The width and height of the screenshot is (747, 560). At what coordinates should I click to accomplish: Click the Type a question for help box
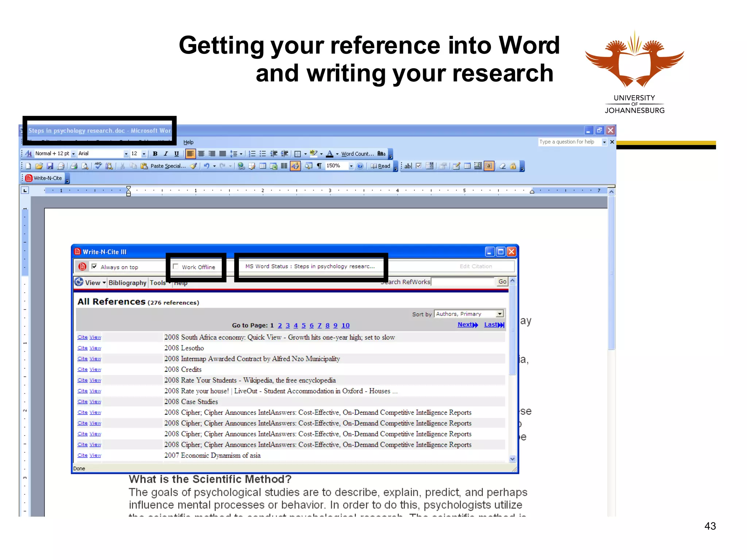(569, 142)
